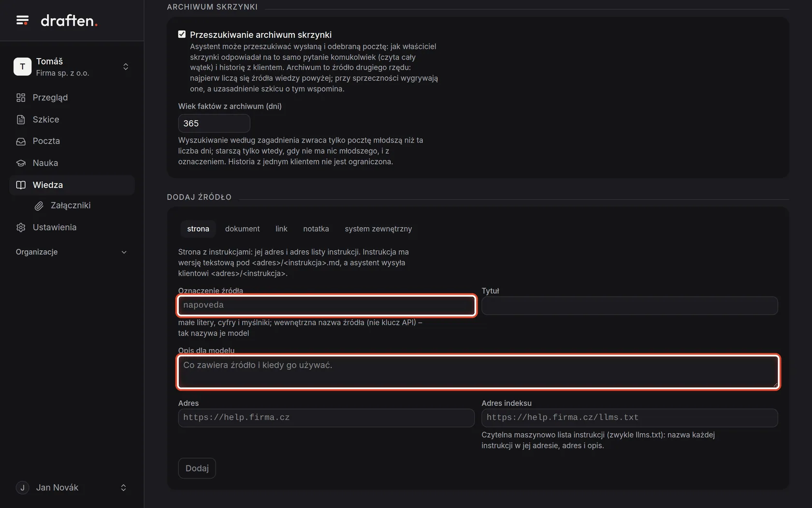
Task: Open the Przegląd dashboard icon
Action: [21, 98]
